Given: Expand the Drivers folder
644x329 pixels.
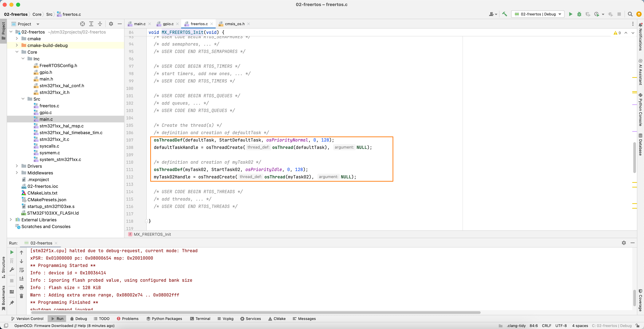Looking at the screenshot, I should pyautogui.click(x=17, y=166).
